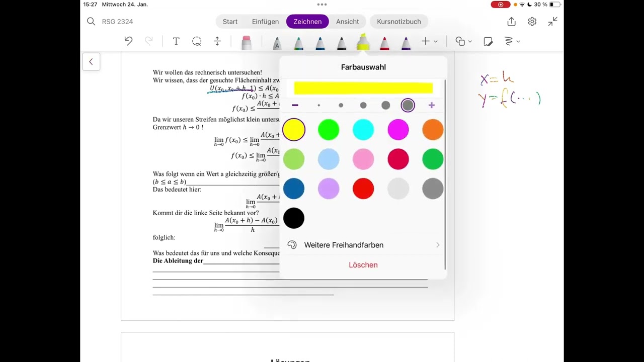This screenshot has height=362, width=644.
Task: Switch to the Start tab
Action: coord(230,22)
